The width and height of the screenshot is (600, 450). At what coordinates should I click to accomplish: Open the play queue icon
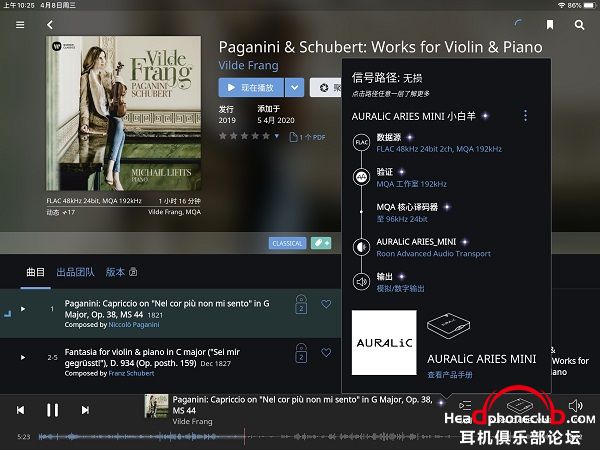click(x=465, y=406)
